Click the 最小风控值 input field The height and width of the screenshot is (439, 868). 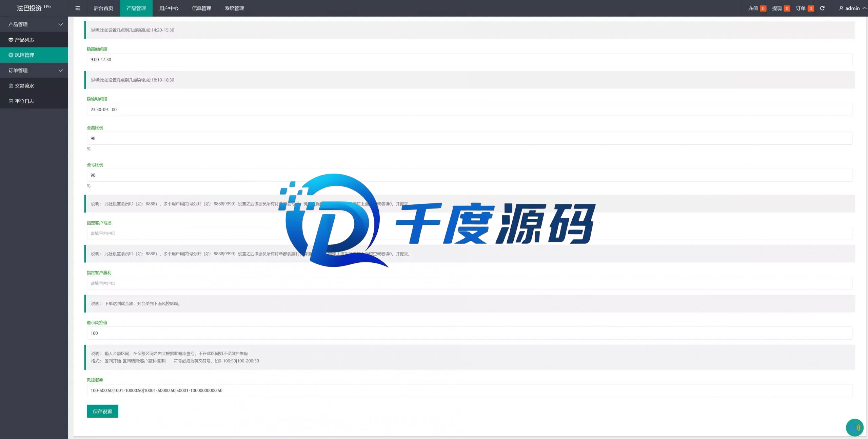coord(469,333)
